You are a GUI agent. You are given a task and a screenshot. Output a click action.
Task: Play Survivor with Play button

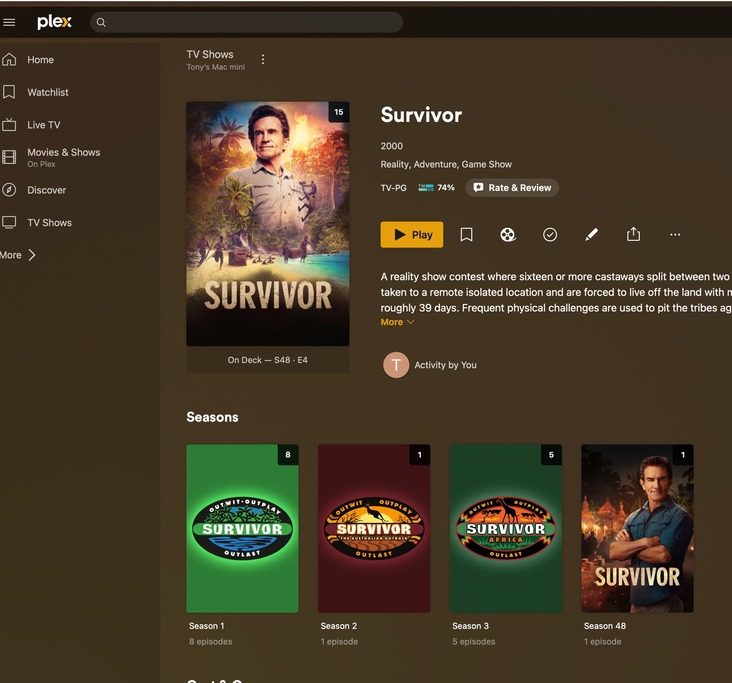coord(412,234)
